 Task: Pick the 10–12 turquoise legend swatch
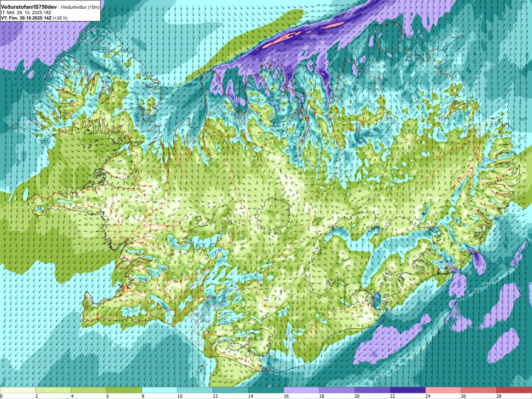(x=195, y=390)
